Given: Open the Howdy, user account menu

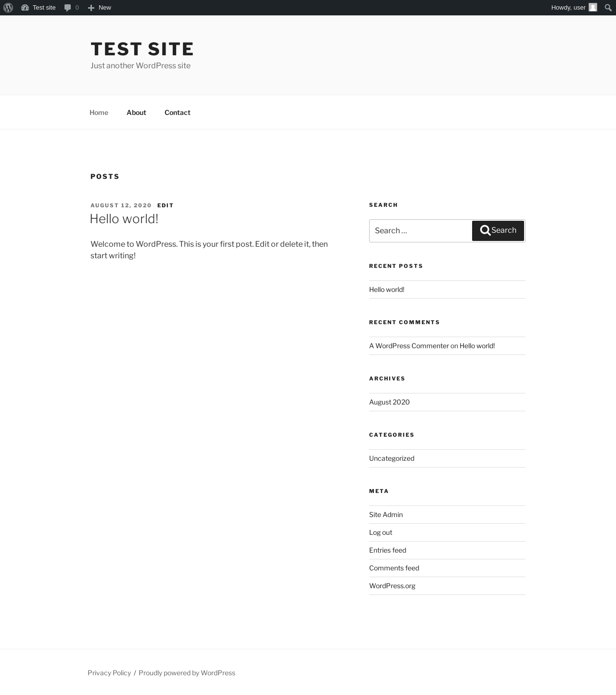Looking at the screenshot, I should (568, 8).
